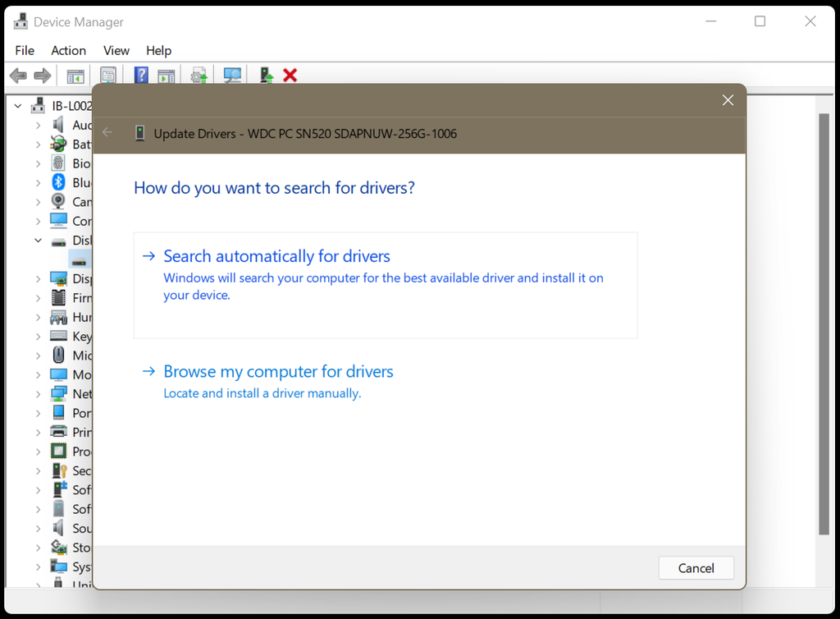Expand the Display adapters chevron
Screen dimensions: 840x619
point(38,279)
